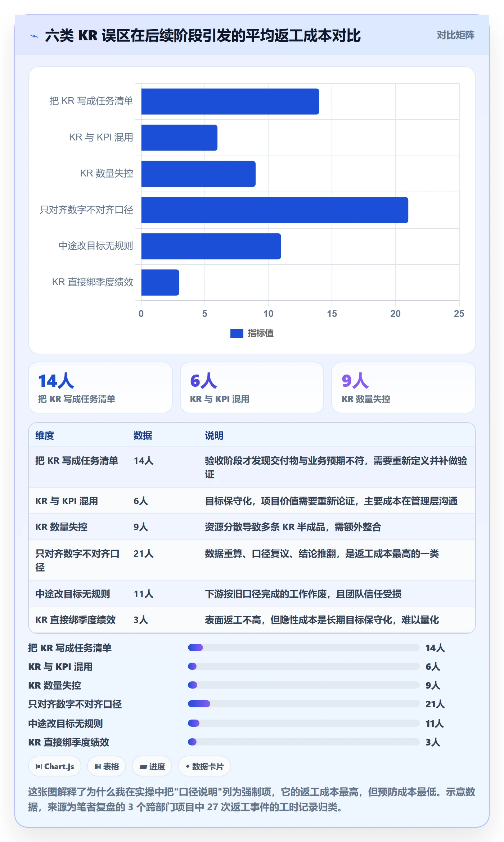Image resolution: width=504 pixels, height=842 pixels.
Task: Click the 11人 cell in table
Action: coord(144,594)
